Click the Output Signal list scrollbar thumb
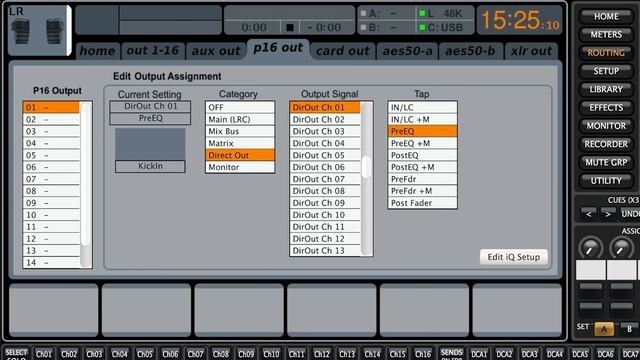Image resolution: width=640 pixels, height=360 pixels. click(367, 167)
